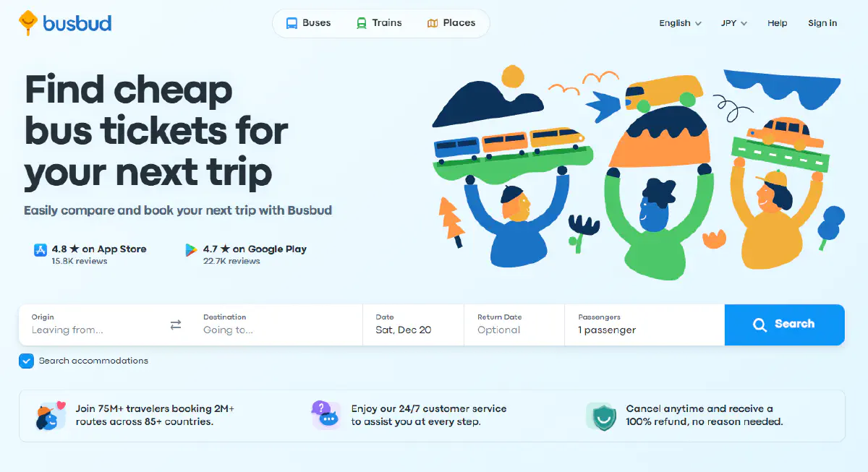The height and width of the screenshot is (472, 868).
Task: Click the customer service chat icon
Action: click(326, 416)
